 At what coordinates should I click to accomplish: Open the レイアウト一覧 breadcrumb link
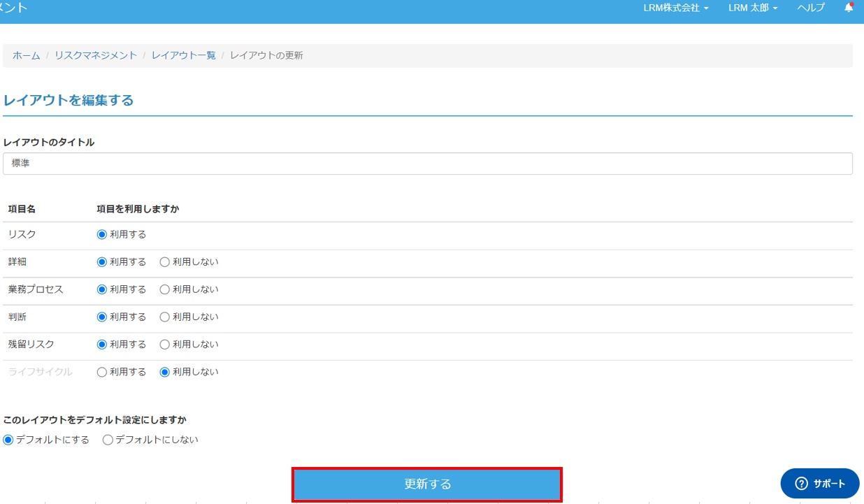(x=184, y=55)
